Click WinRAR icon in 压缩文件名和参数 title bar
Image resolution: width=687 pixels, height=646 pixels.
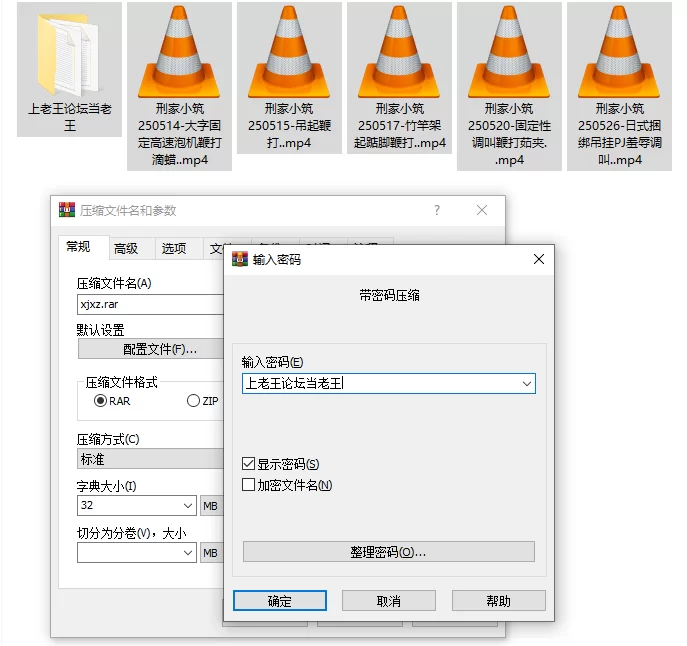coord(67,210)
